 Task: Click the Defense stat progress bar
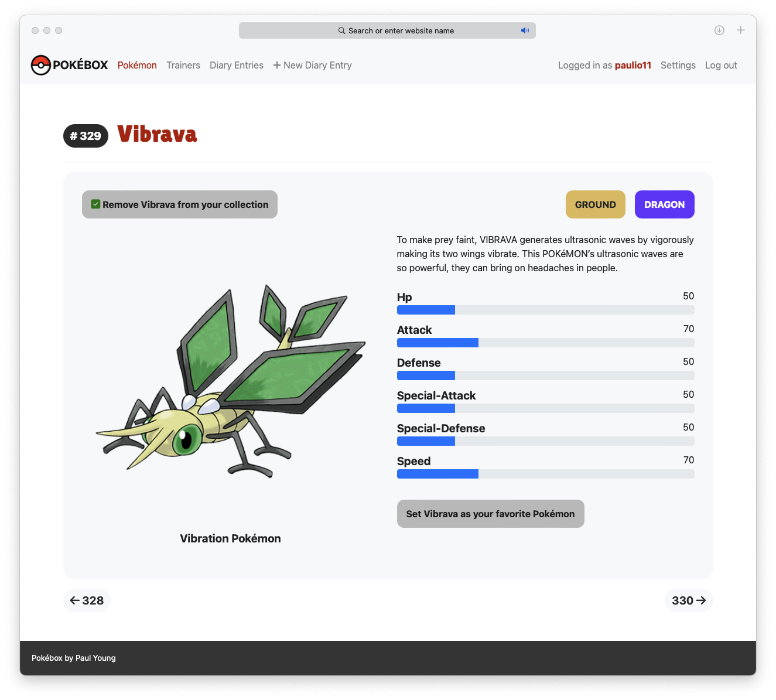[x=546, y=375]
